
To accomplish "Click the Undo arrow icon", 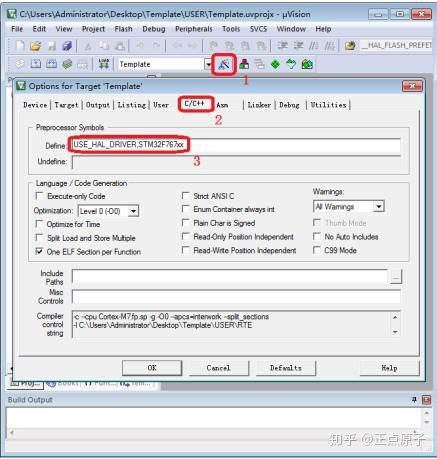I will [x=140, y=46].
